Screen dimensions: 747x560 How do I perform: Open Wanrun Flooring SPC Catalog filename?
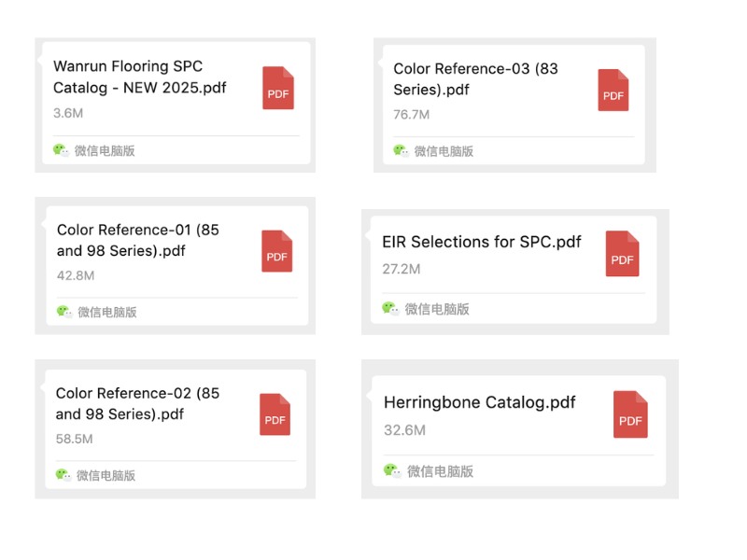(140, 77)
